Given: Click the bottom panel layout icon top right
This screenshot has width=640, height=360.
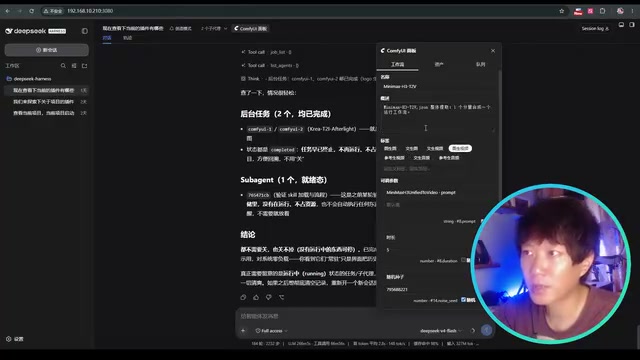Looking at the screenshot, I should click(x=621, y=25).
